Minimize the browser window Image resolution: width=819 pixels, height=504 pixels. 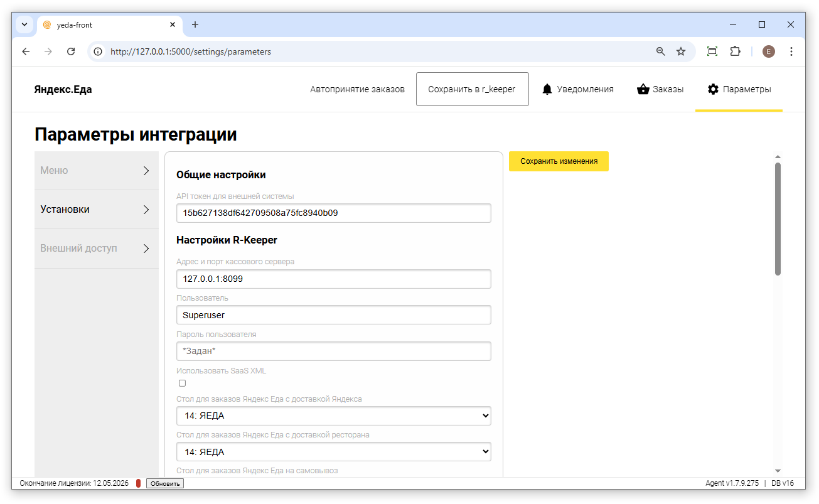[733, 24]
